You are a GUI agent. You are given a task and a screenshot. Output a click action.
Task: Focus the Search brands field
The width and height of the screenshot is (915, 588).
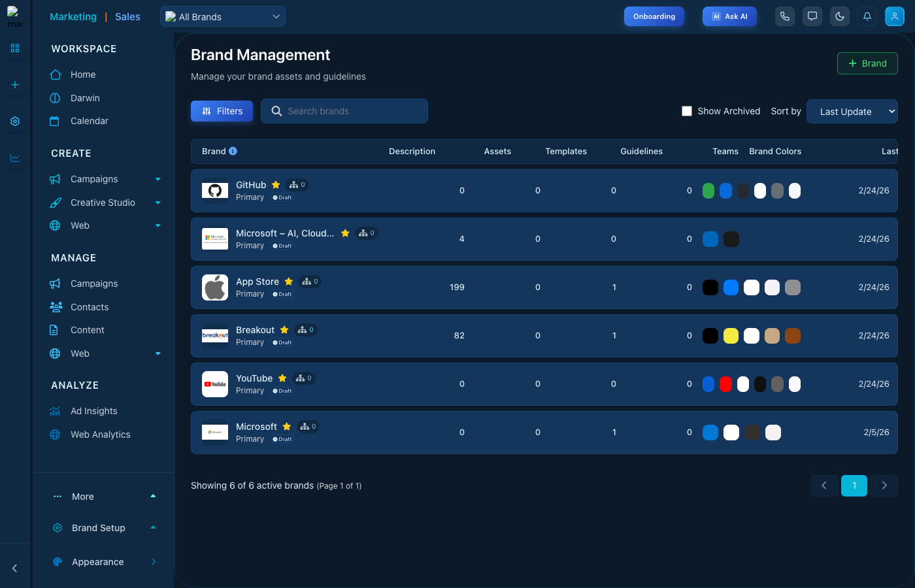coord(344,111)
